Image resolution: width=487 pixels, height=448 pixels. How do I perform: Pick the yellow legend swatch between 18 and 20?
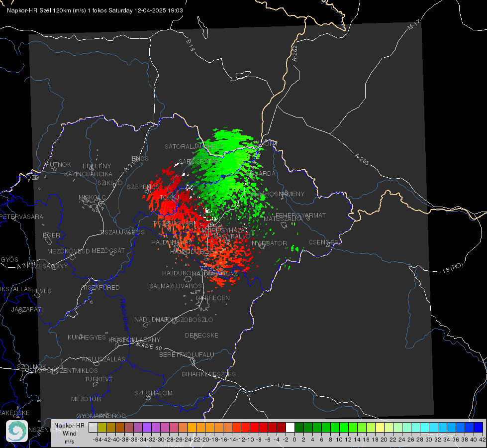coord(380,427)
